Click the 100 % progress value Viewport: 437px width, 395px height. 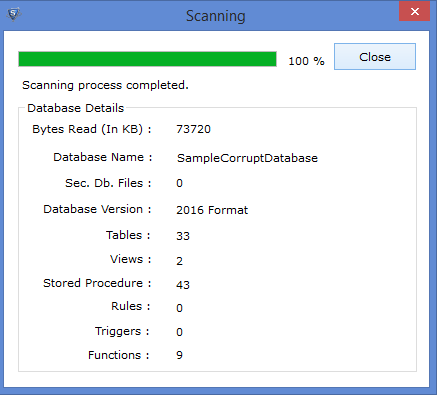click(x=306, y=61)
